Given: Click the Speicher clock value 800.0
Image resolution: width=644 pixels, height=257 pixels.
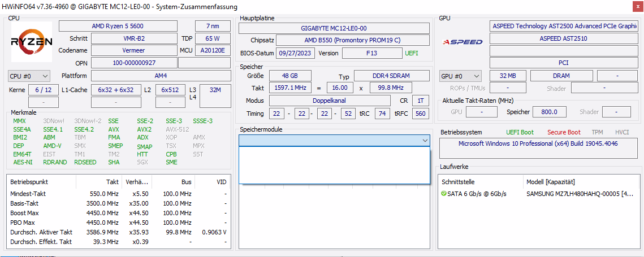Looking at the screenshot, I should click(x=549, y=112).
